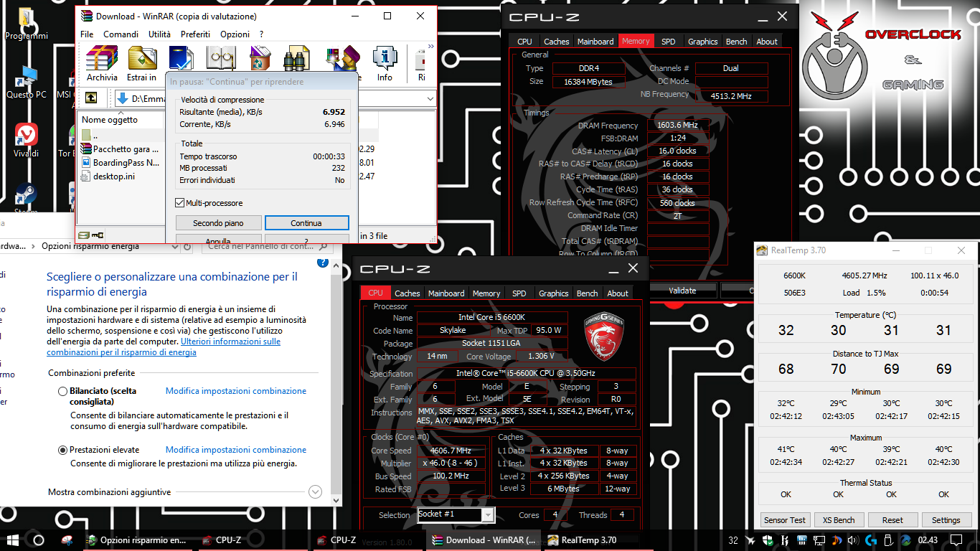Click the Windows Start button
Image resolution: width=980 pixels, height=551 pixels.
click(12, 540)
